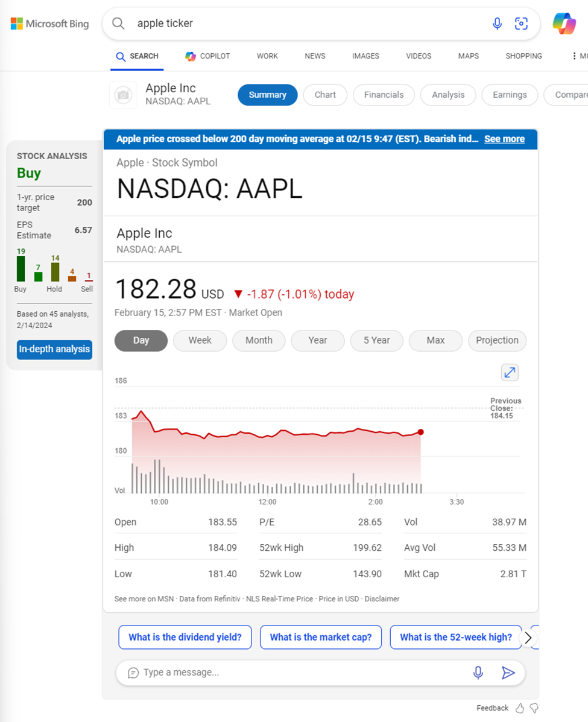Image resolution: width=588 pixels, height=722 pixels.
Task: Select the Day chart range
Action: pyautogui.click(x=141, y=341)
